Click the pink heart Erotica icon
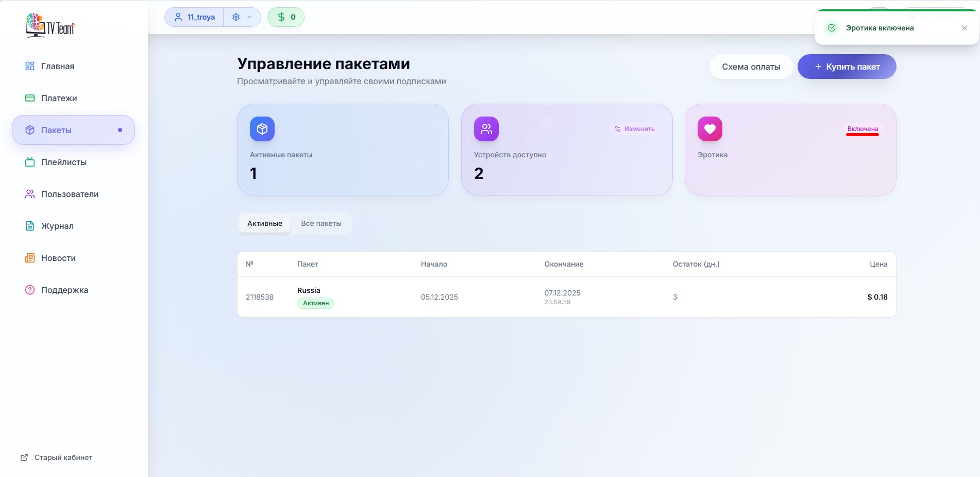The width and height of the screenshot is (980, 477). (x=709, y=129)
